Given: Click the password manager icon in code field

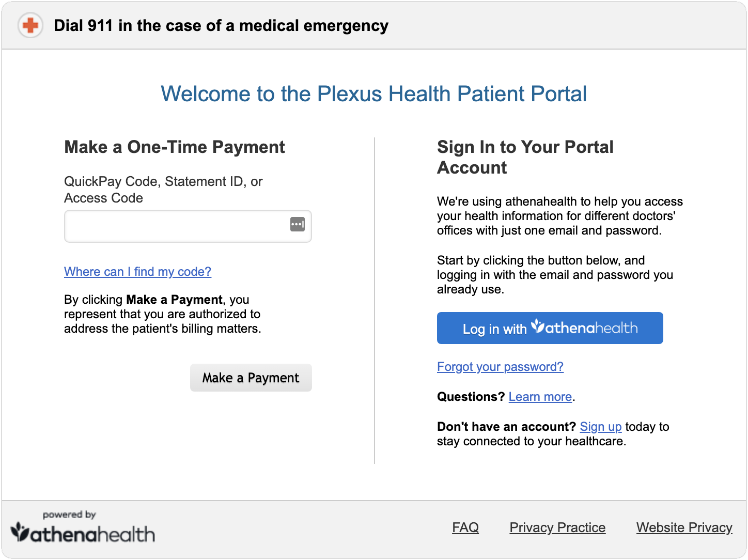Looking at the screenshot, I should click(x=298, y=224).
